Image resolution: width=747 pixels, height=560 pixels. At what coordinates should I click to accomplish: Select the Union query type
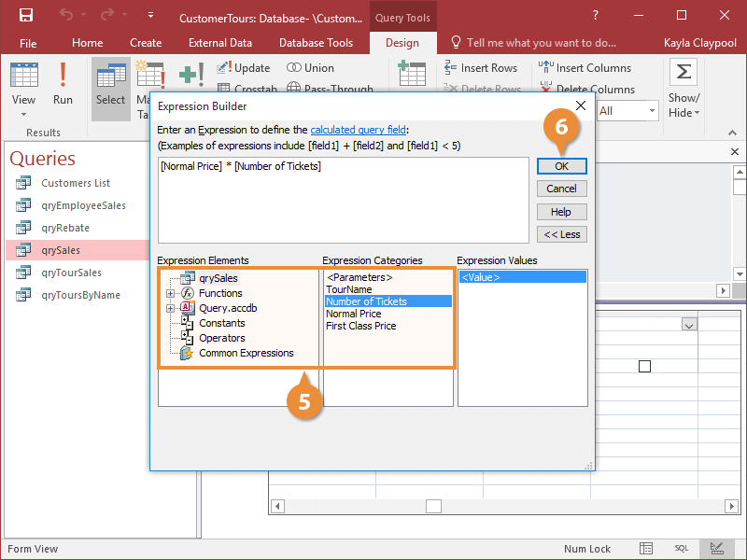coord(311,67)
